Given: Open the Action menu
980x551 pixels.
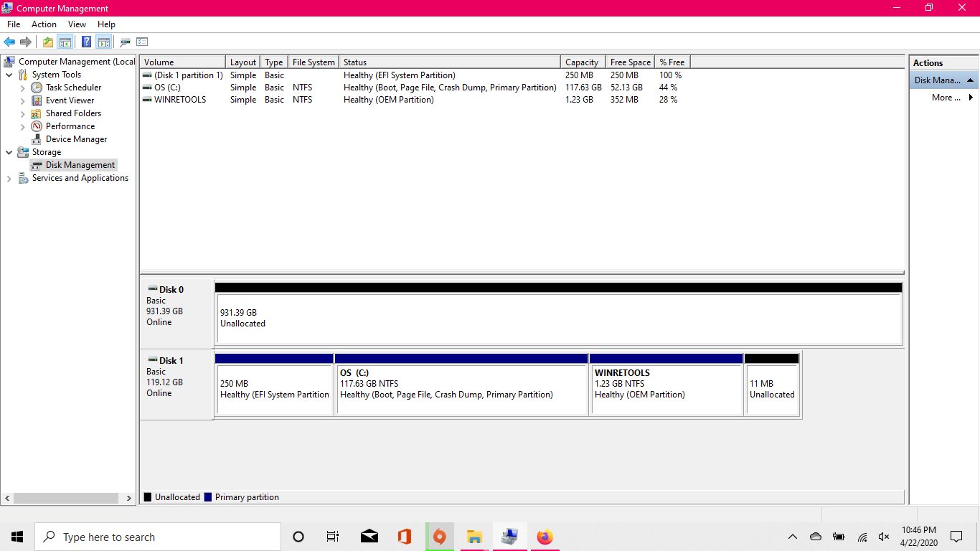Looking at the screenshot, I should [44, 24].
